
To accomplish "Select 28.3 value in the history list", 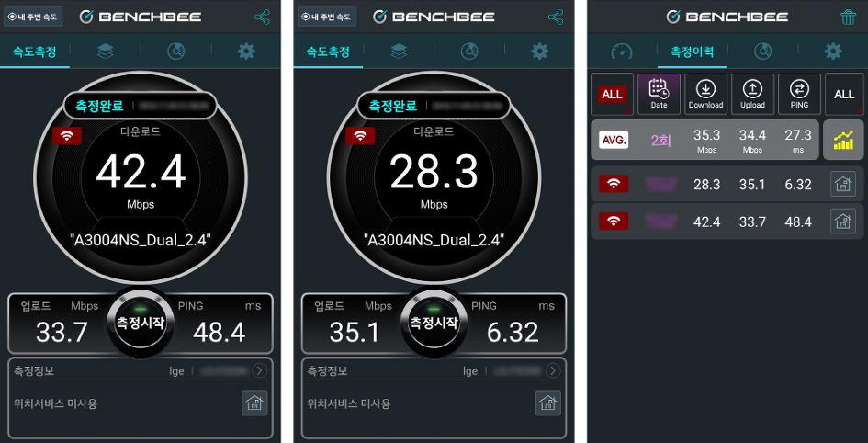I will pos(707,185).
